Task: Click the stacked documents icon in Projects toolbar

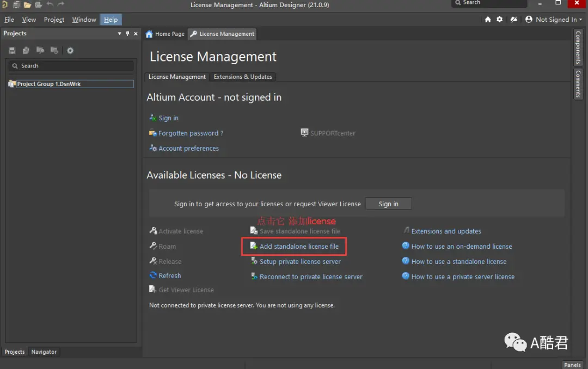Action: 26,50
